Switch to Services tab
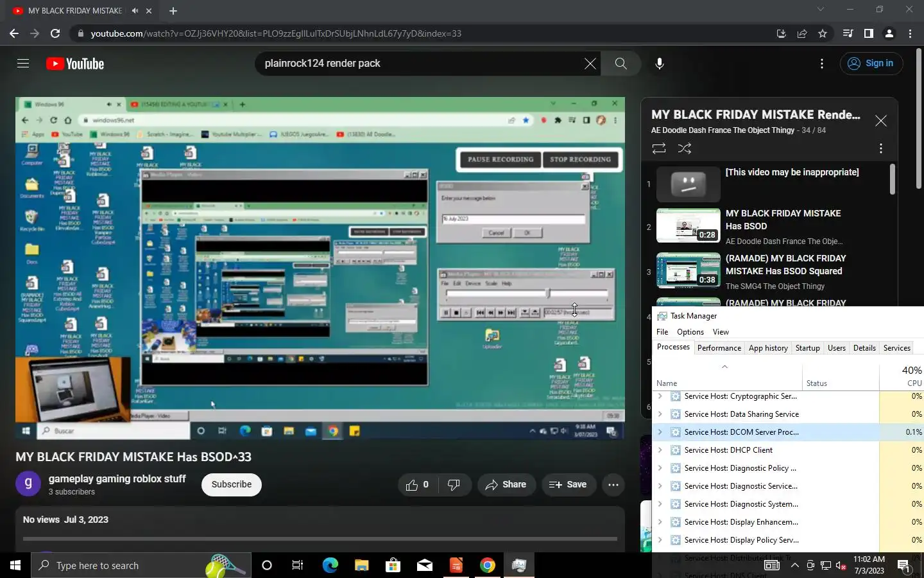The image size is (924, 578). tap(896, 348)
